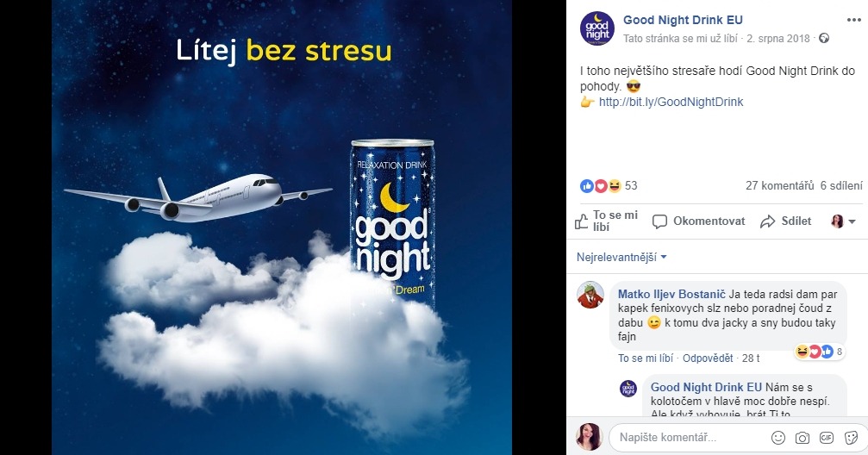868x455 pixels.
Task: Click Odpovědět under Matko's comment
Action: tap(708, 358)
